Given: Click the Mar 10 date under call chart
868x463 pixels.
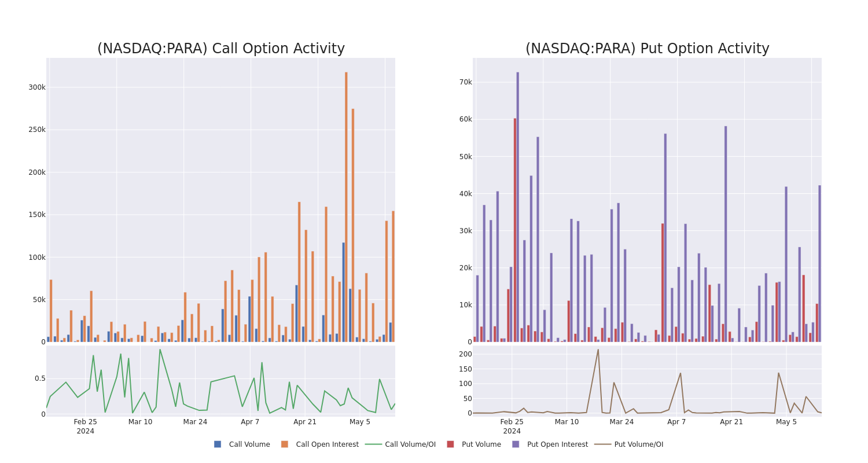Looking at the screenshot, I should [x=140, y=422].
